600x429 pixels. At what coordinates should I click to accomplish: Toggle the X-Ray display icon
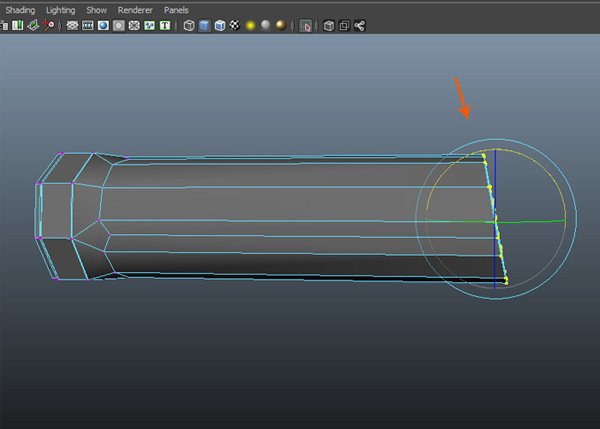click(329, 26)
